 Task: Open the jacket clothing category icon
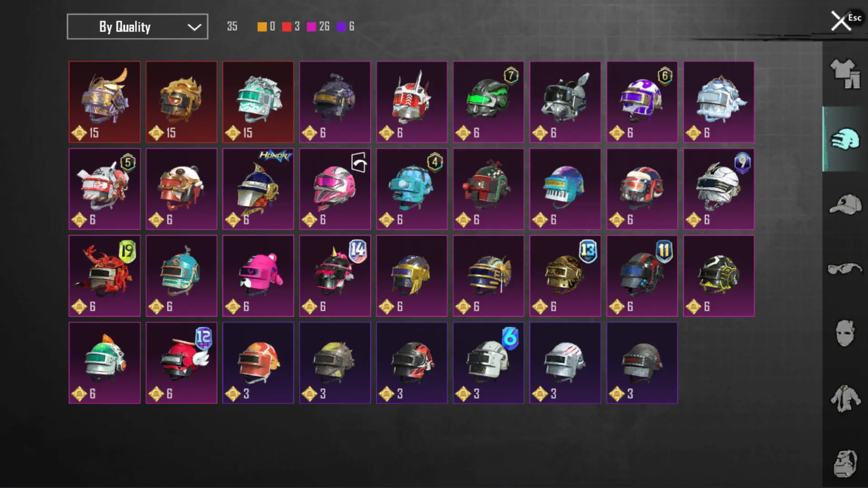click(844, 399)
